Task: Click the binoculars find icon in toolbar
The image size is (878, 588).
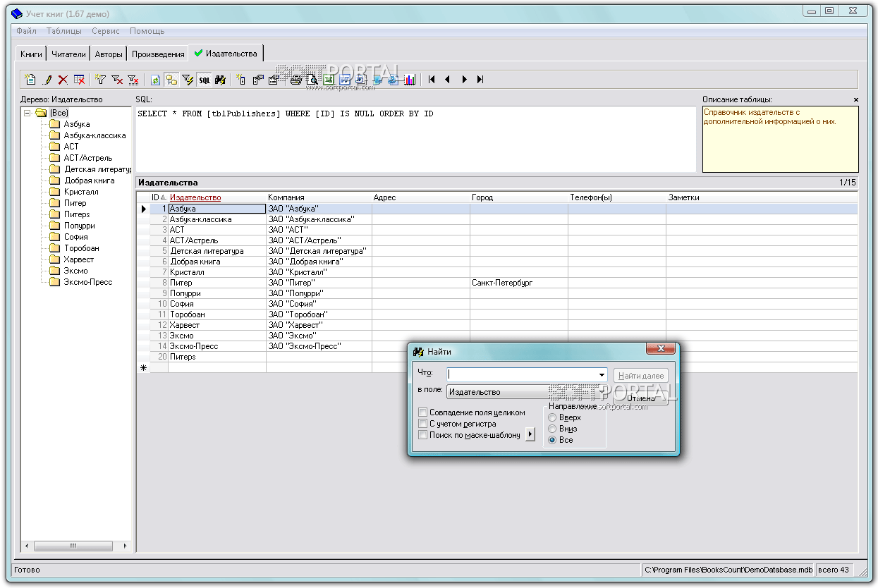Action: point(220,80)
